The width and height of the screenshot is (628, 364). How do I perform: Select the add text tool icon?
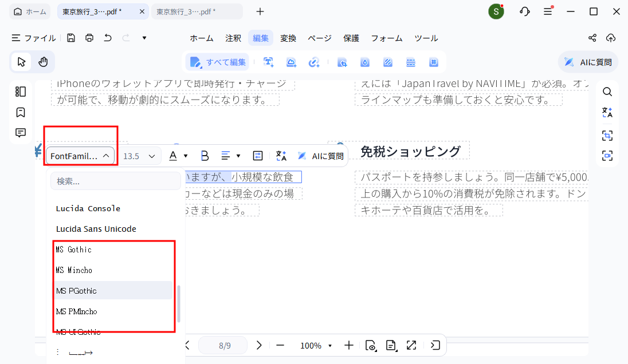(x=268, y=62)
